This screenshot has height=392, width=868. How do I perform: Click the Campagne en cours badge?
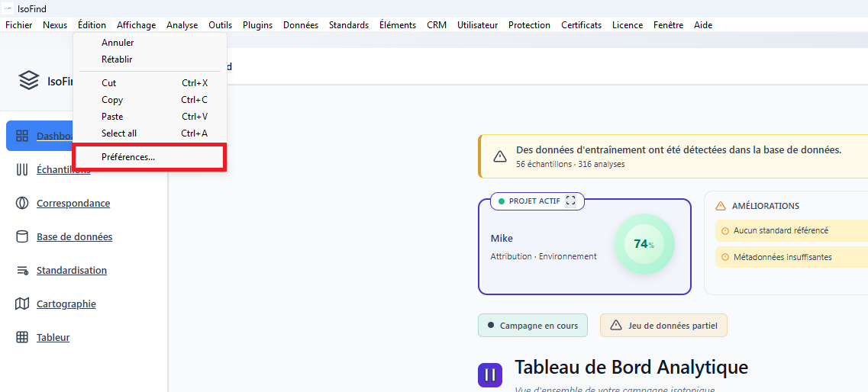click(533, 326)
